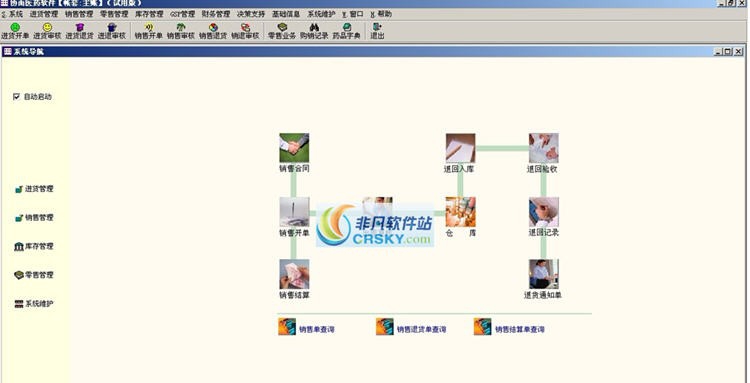Open the 药品字典 toolbar icon
This screenshot has height=383, width=750.
(347, 31)
